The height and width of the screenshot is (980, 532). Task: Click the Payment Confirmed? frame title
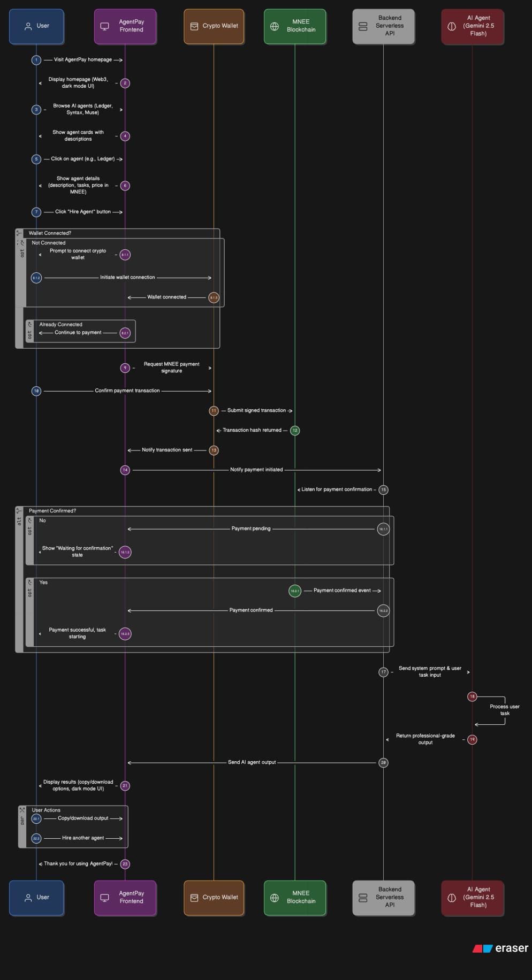[x=52, y=511]
